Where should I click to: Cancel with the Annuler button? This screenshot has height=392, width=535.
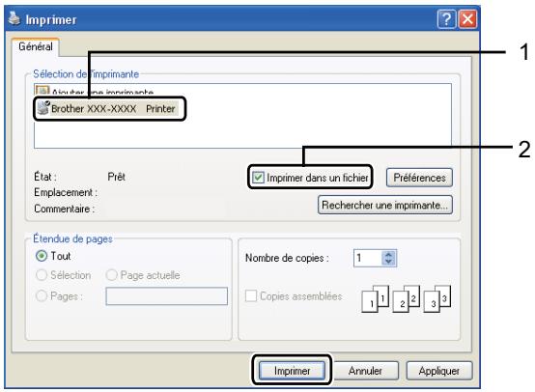click(x=365, y=371)
